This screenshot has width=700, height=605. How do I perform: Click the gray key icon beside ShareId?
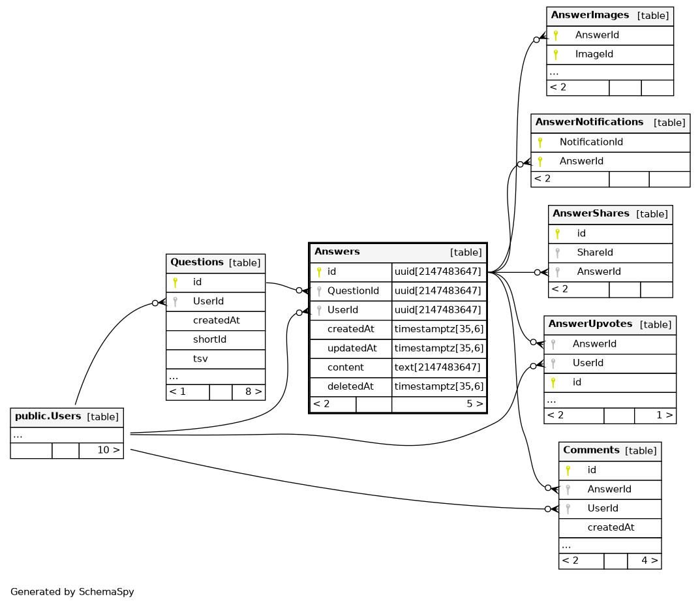coord(557,253)
